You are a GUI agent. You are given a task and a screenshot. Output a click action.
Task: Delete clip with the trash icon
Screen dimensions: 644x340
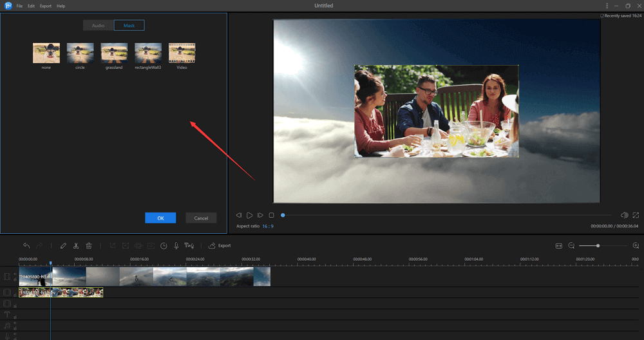tap(89, 245)
